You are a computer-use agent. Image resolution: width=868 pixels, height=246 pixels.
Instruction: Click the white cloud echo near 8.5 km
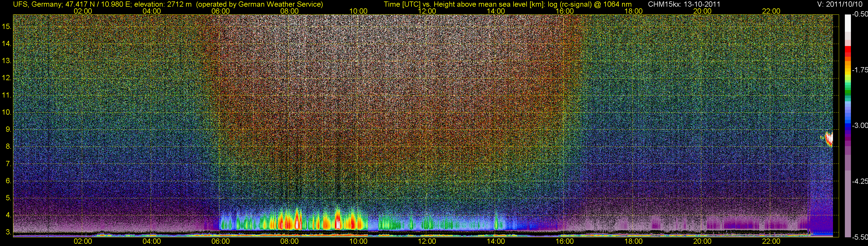coord(828,139)
